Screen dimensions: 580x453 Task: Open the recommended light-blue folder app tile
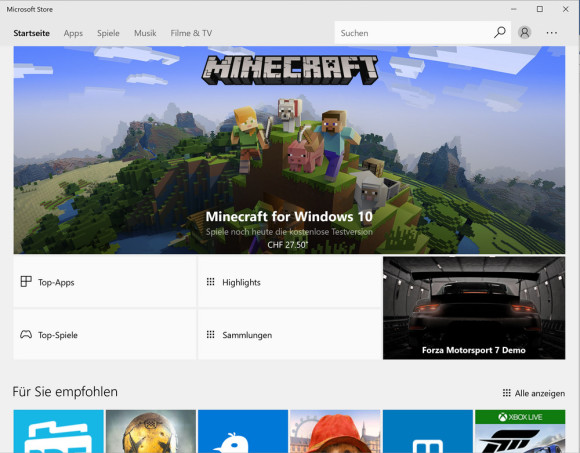pyautogui.click(x=58, y=431)
